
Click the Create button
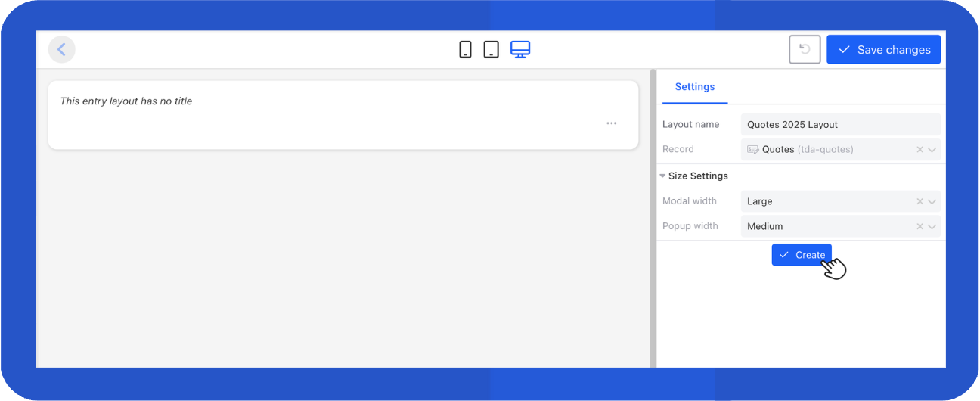pyautogui.click(x=802, y=255)
